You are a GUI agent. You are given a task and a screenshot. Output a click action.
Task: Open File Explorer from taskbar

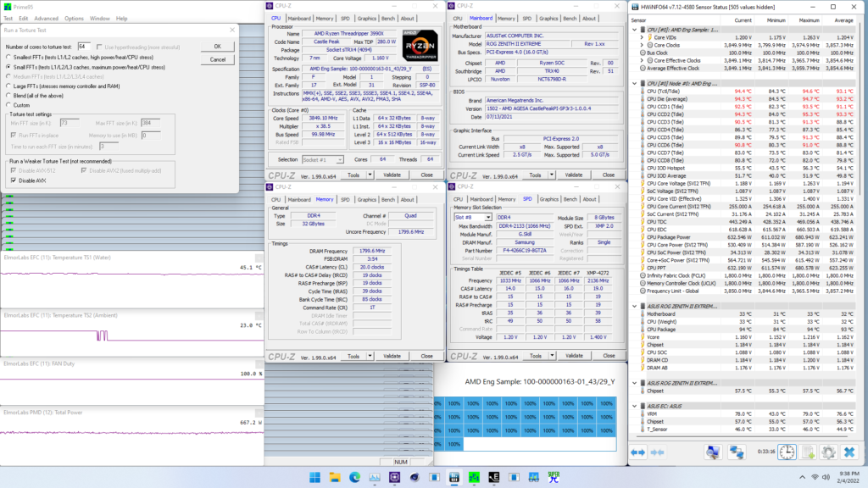click(334, 477)
